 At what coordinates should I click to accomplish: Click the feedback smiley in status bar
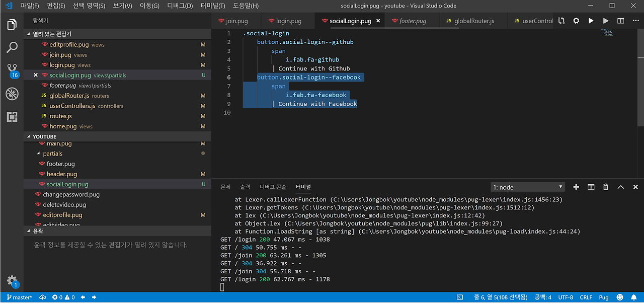(620, 297)
